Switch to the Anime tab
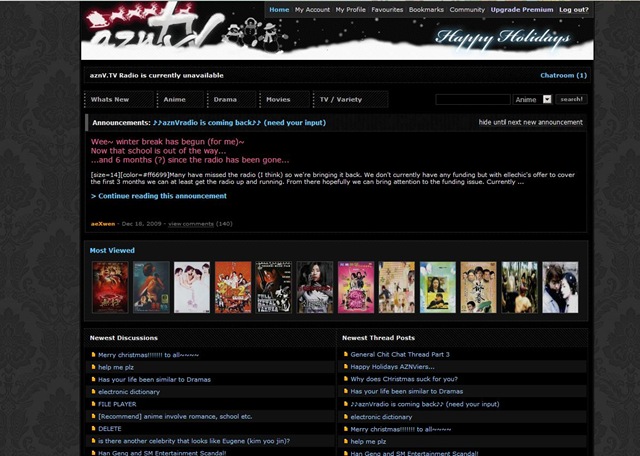The height and width of the screenshot is (456, 640). tap(180, 100)
